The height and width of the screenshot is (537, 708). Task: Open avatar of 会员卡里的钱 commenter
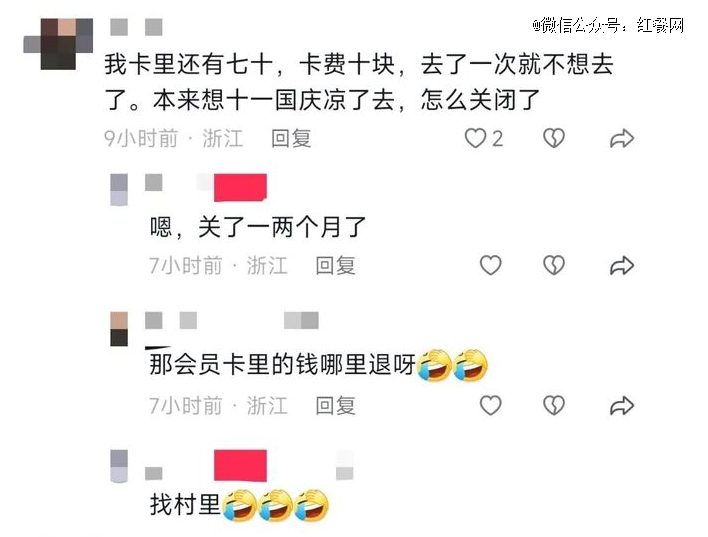point(119,329)
